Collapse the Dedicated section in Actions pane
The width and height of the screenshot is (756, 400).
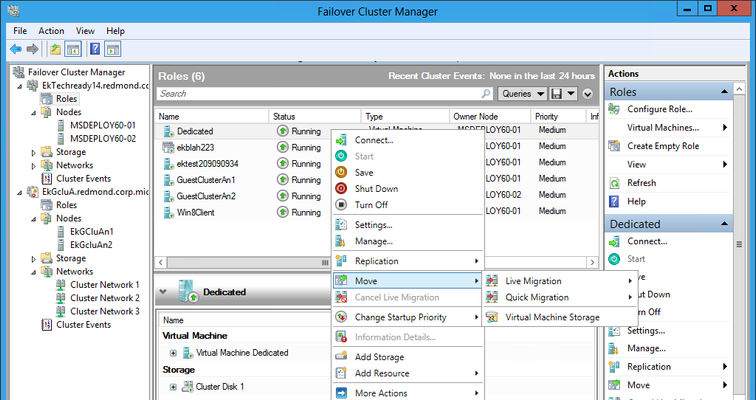(724, 224)
